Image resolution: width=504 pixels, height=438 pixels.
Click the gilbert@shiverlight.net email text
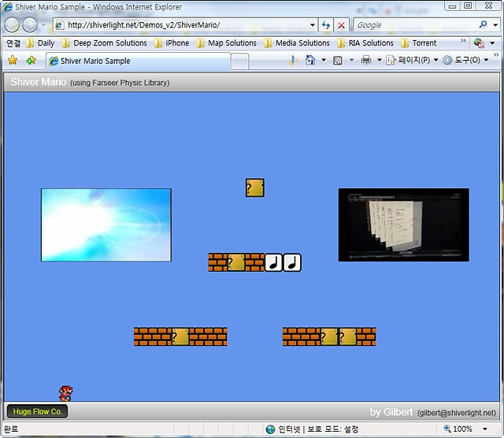tap(457, 413)
